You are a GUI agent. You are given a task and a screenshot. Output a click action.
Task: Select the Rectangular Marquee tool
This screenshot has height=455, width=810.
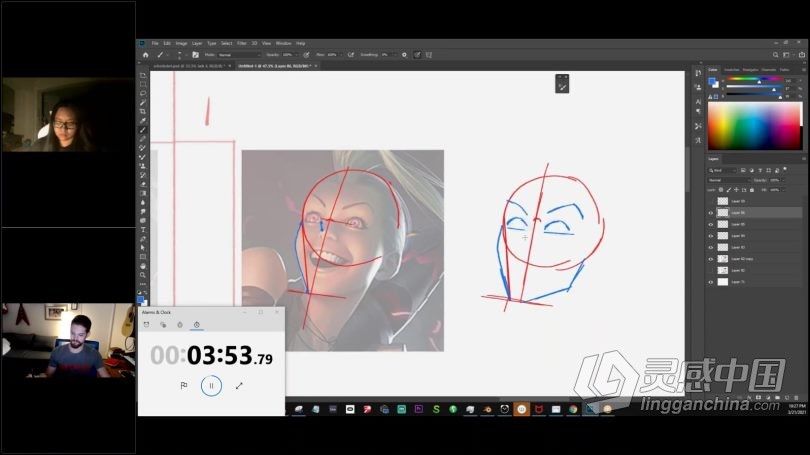(x=143, y=85)
